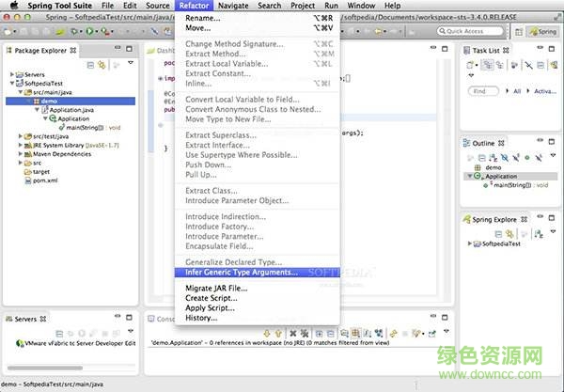Screen dimensions: 564x392
Task: Click Show Next Match arrow in Search view
Action: [267, 334]
